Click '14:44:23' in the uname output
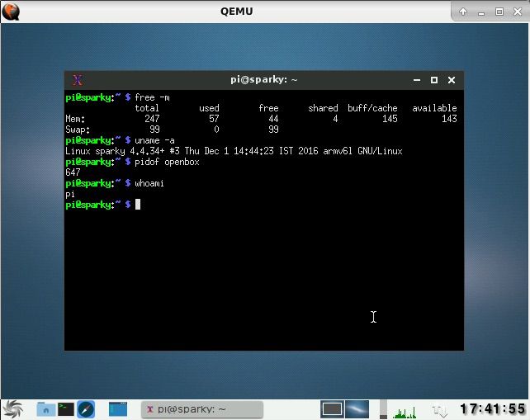 253,151
